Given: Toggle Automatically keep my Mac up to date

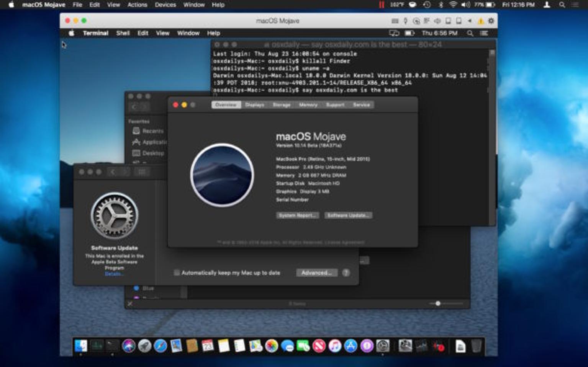Looking at the screenshot, I should 177,272.
